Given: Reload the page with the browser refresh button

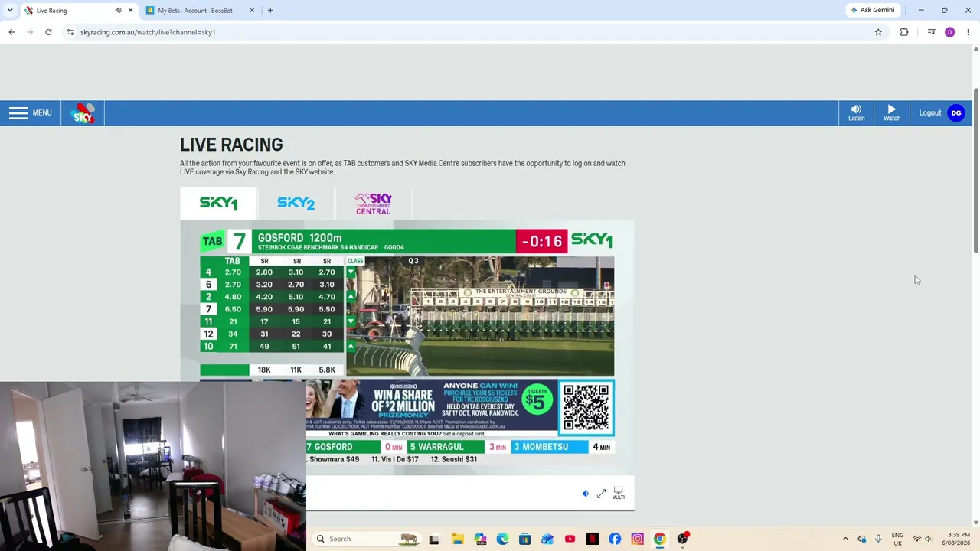Looking at the screenshot, I should 48,32.
